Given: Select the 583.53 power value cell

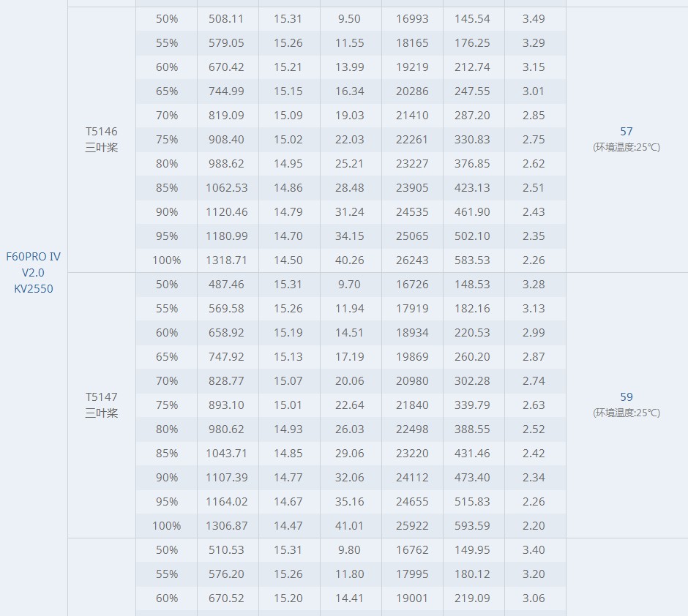Looking at the screenshot, I should click(472, 260).
